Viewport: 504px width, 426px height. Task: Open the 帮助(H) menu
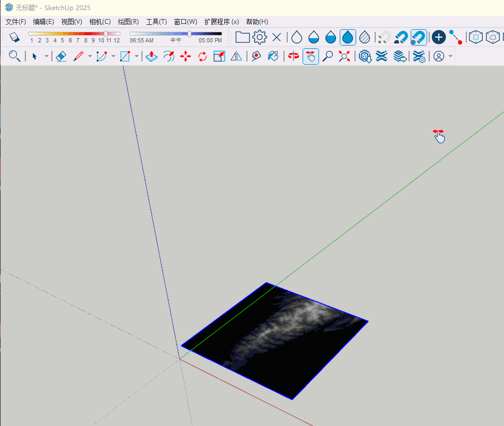(257, 22)
